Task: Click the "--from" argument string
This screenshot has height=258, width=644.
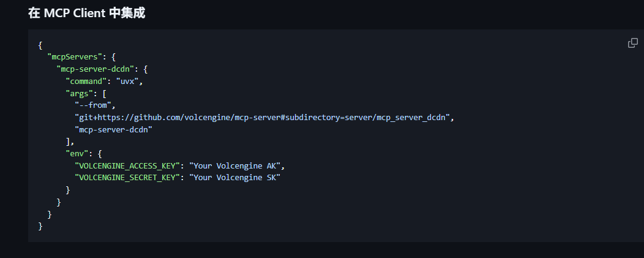Action: 93,105
